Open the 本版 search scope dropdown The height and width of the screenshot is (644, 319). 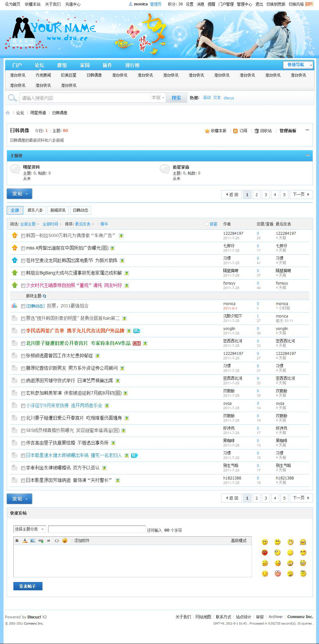[158, 98]
